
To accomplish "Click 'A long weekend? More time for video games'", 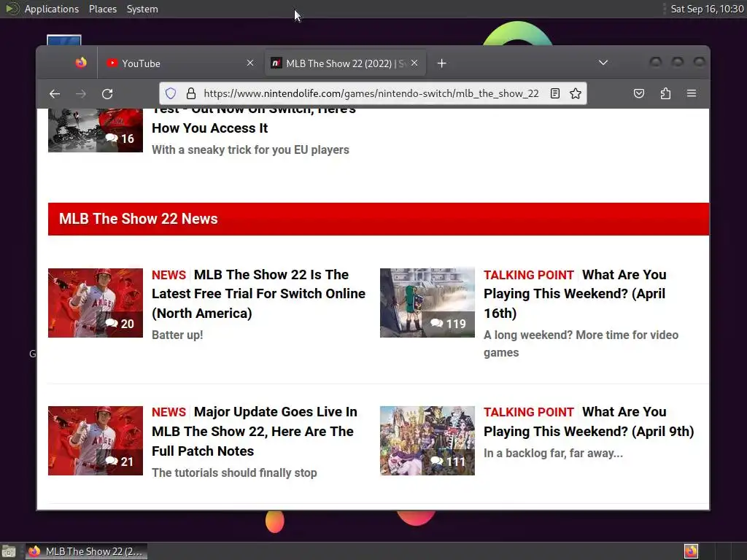I will tap(581, 344).
